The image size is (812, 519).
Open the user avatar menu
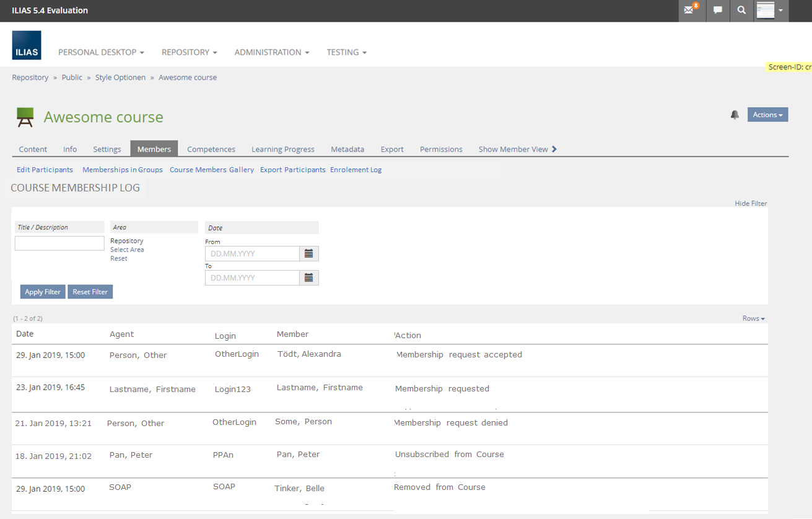point(771,11)
